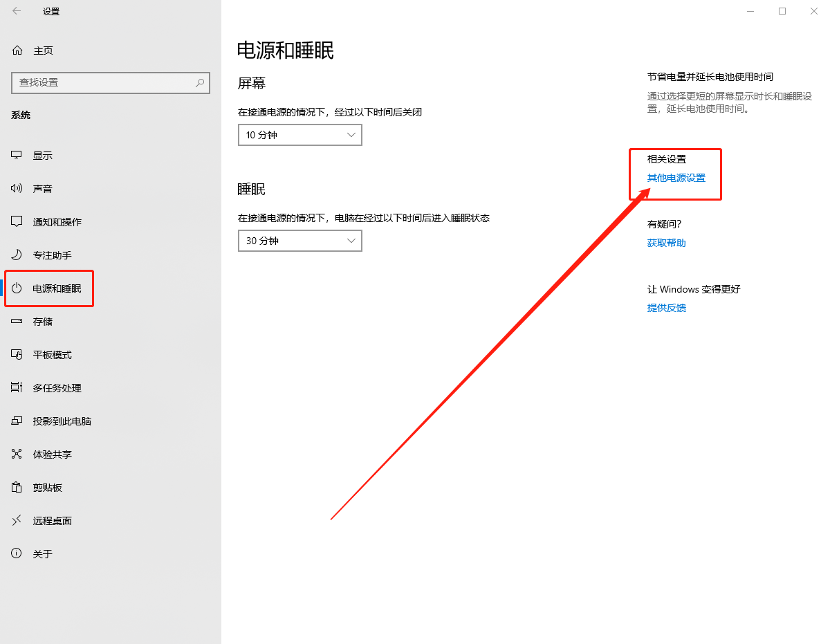Click inside the 查找设置 search box
The width and height of the screenshot is (830, 644).
point(111,83)
